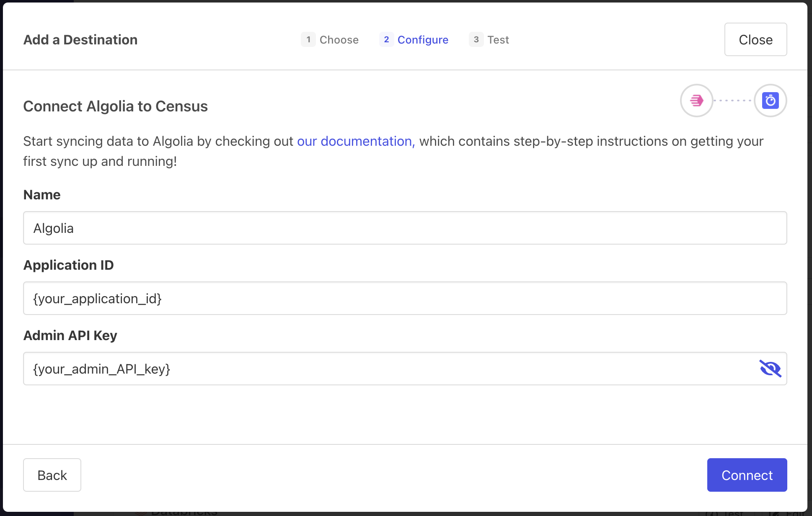Click the number 1 step badge

(308, 39)
